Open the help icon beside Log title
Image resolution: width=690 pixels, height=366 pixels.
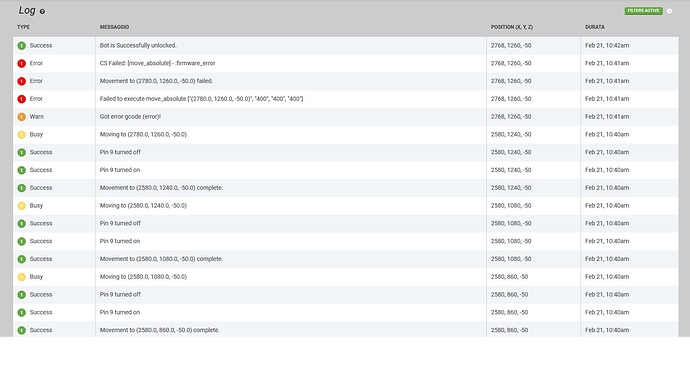click(42, 11)
